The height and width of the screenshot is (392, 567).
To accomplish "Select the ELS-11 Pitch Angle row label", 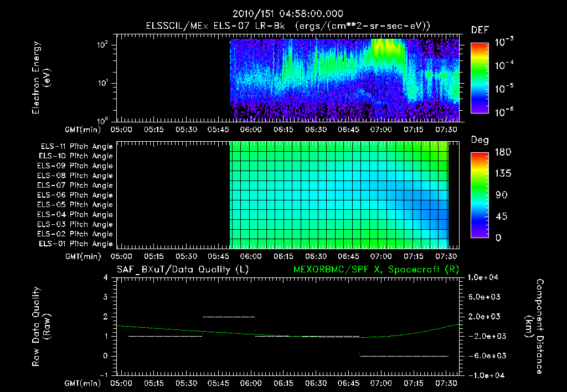I will point(76,147).
